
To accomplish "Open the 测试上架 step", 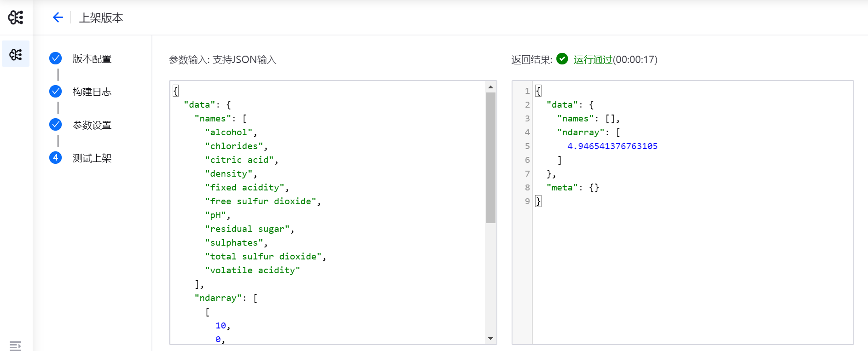I will 92,158.
